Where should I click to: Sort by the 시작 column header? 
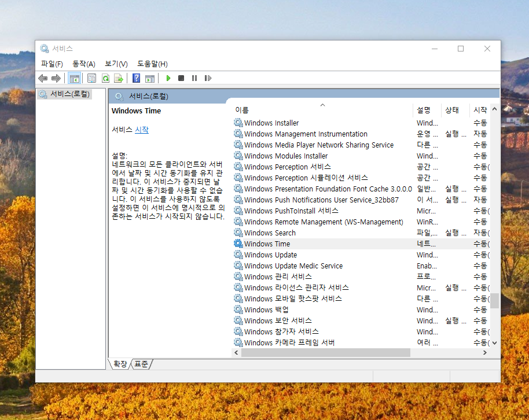coord(480,110)
